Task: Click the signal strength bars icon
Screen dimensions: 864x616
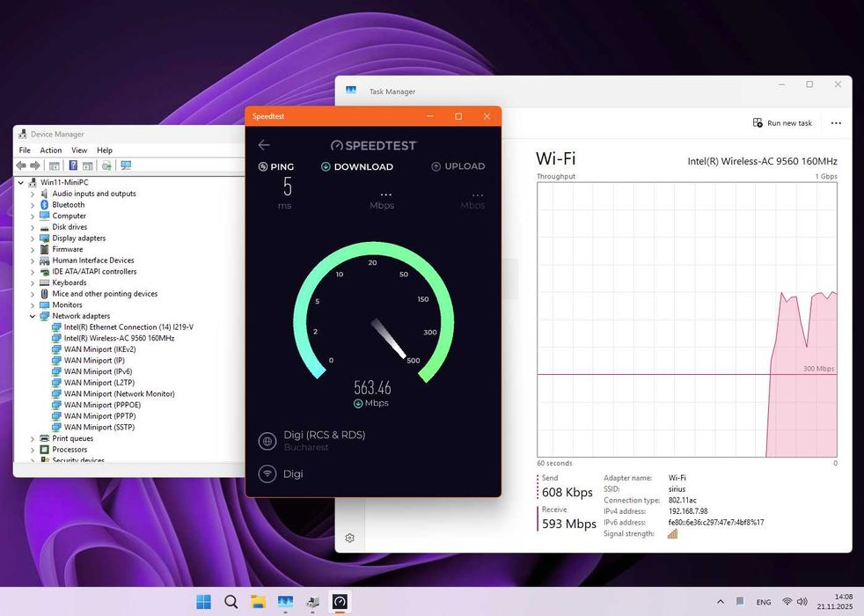Action: (x=672, y=533)
